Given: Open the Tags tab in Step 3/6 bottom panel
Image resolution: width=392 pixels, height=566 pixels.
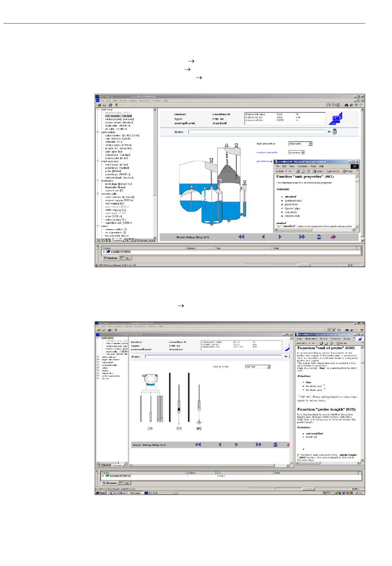Looking at the screenshot, I should click(125, 483).
